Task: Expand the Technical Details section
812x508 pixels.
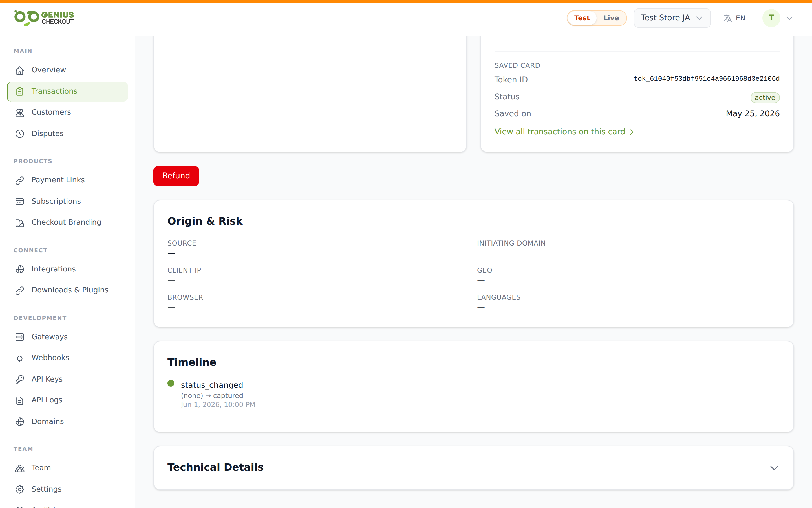Action: tap(774, 468)
